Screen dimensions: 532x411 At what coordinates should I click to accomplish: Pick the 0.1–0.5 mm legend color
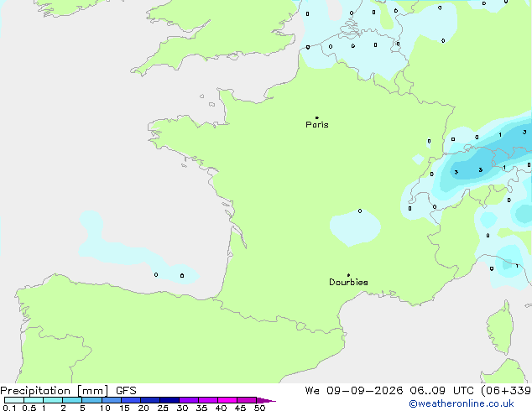14,400
